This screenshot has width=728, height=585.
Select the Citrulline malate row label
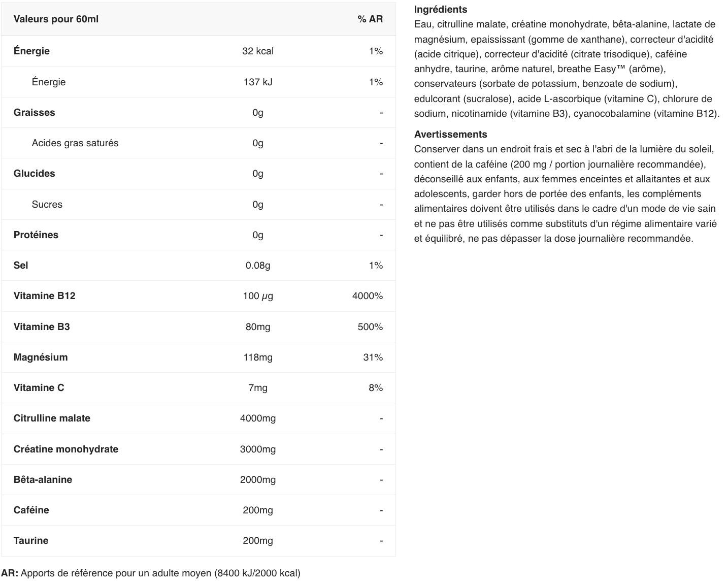[52, 418]
